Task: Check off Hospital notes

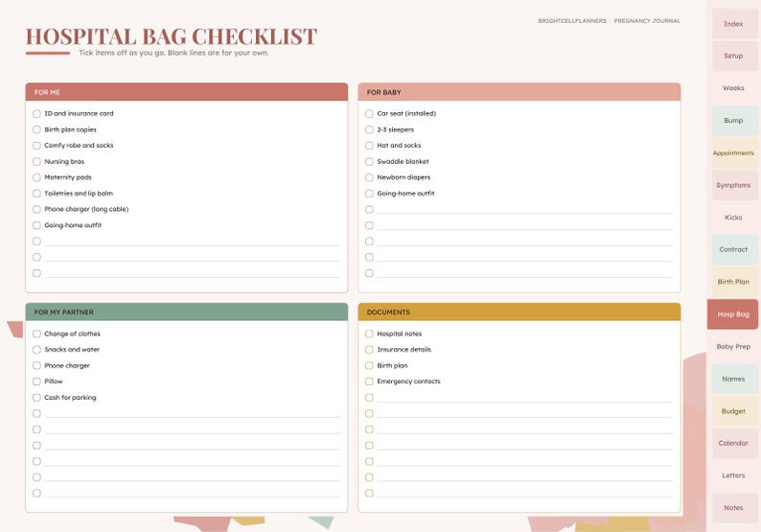Action: (x=369, y=334)
